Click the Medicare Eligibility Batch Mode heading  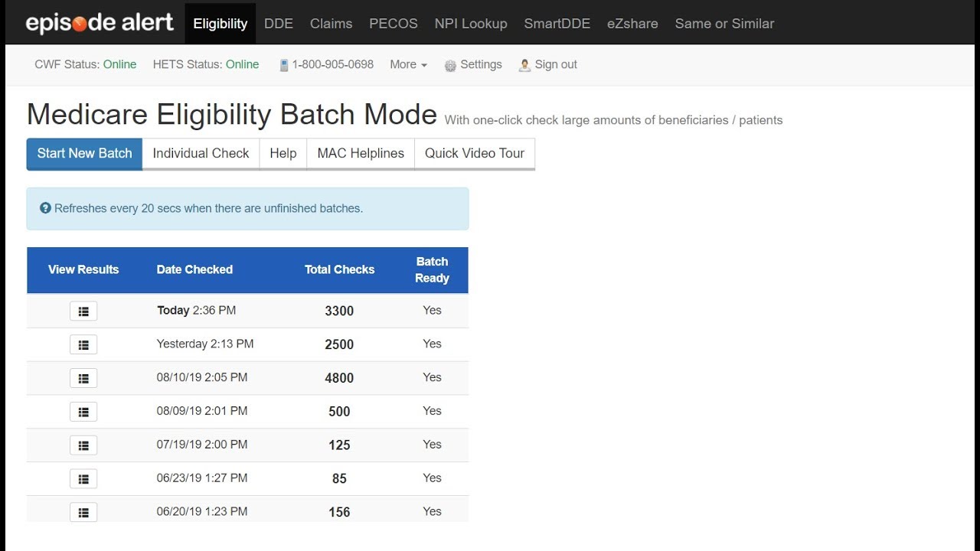tap(232, 115)
